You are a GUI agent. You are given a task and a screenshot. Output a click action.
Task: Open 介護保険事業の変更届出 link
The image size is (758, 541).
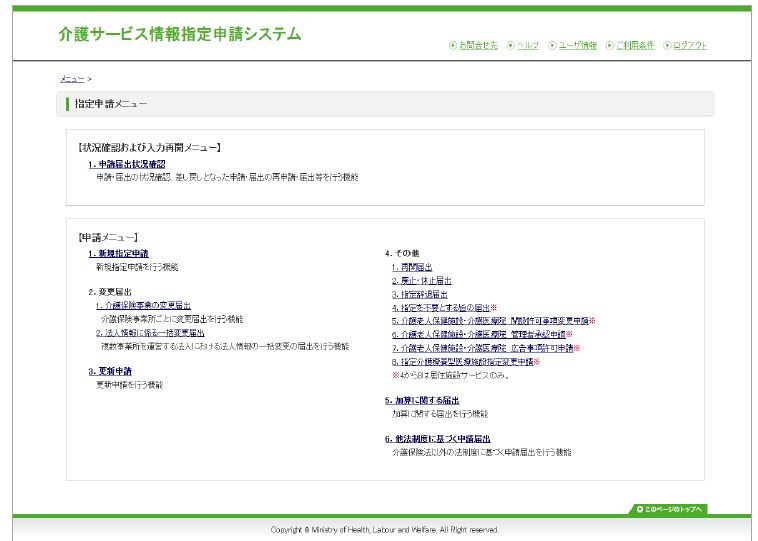[x=143, y=306]
